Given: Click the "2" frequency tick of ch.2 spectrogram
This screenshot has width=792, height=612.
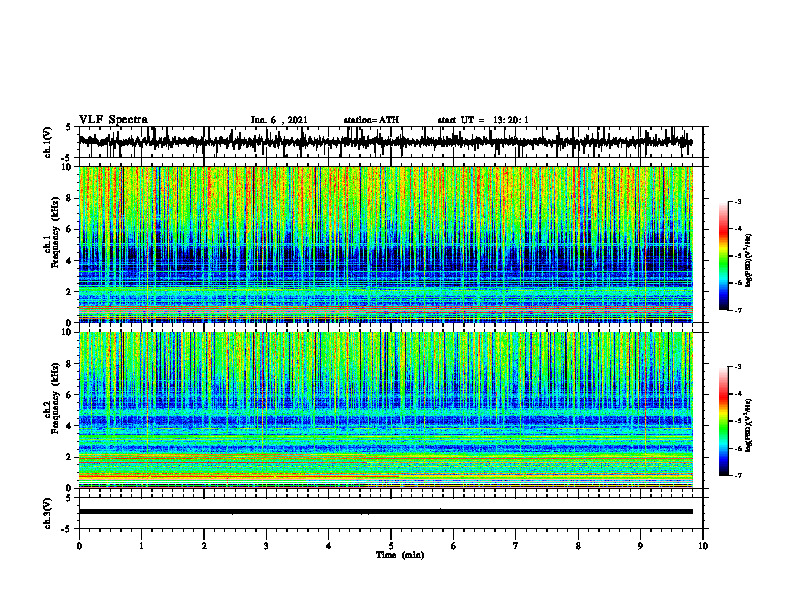Looking at the screenshot, I should click(69, 457).
